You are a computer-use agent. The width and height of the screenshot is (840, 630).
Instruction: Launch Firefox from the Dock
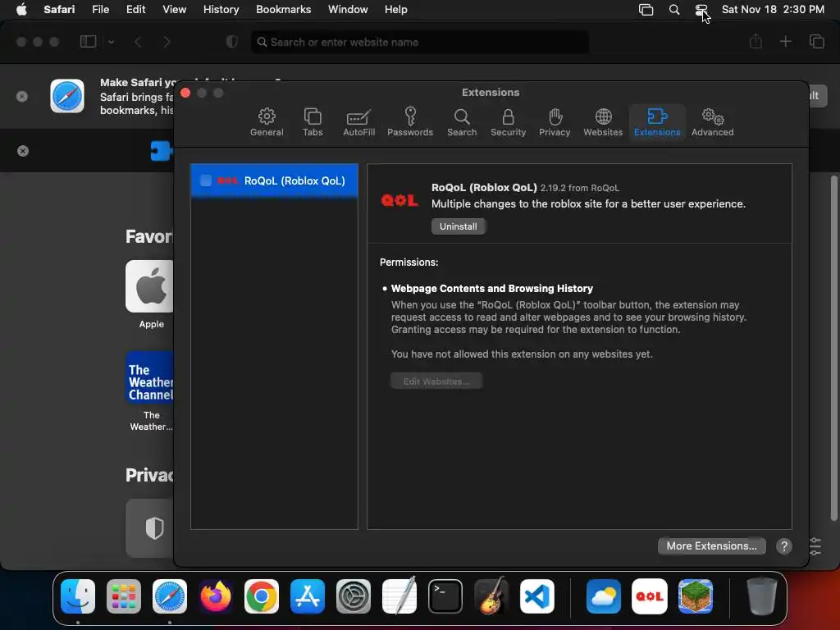[x=216, y=596]
